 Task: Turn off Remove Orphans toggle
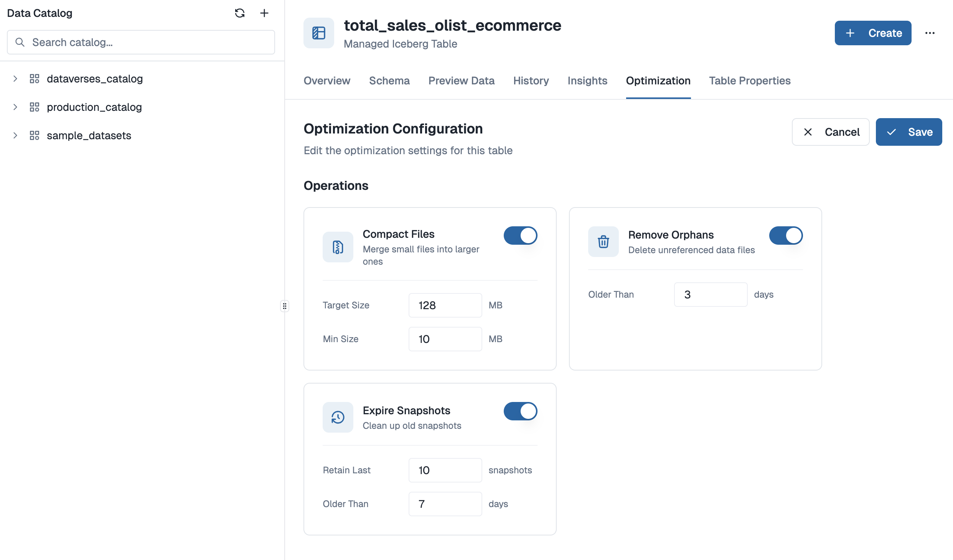[x=786, y=236]
